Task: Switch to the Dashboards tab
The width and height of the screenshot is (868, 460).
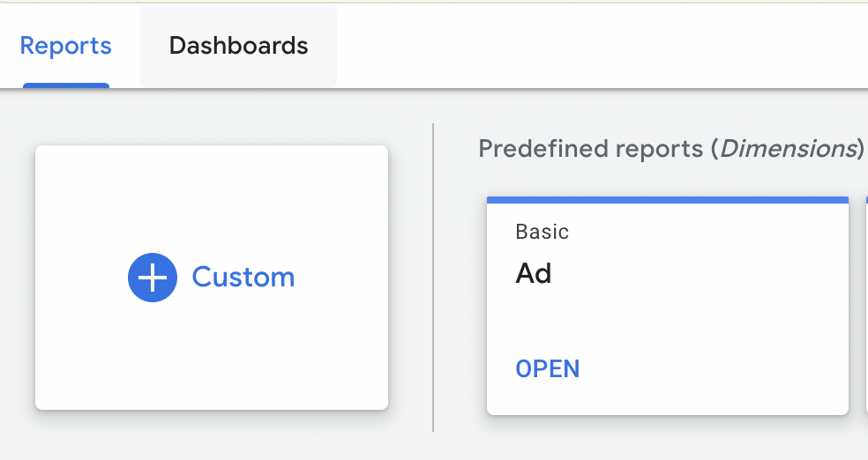Action: point(238,46)
